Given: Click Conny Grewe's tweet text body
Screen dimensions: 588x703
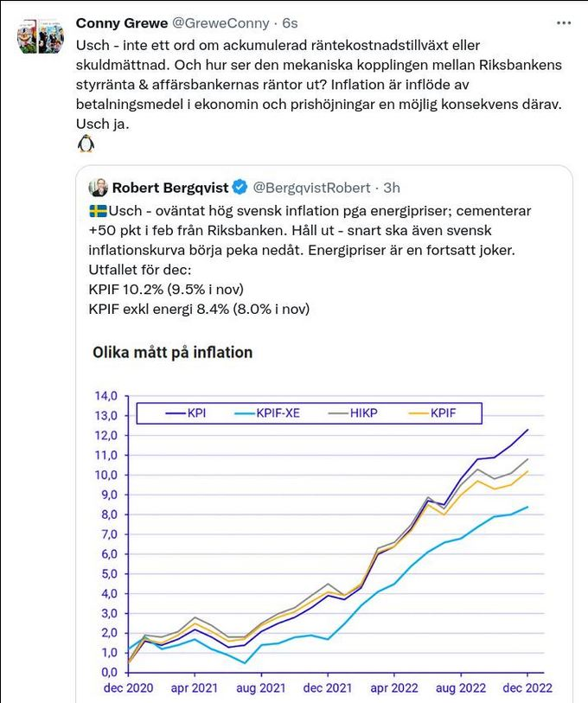Looking at the screenshot, I should [x=311, y=85].
